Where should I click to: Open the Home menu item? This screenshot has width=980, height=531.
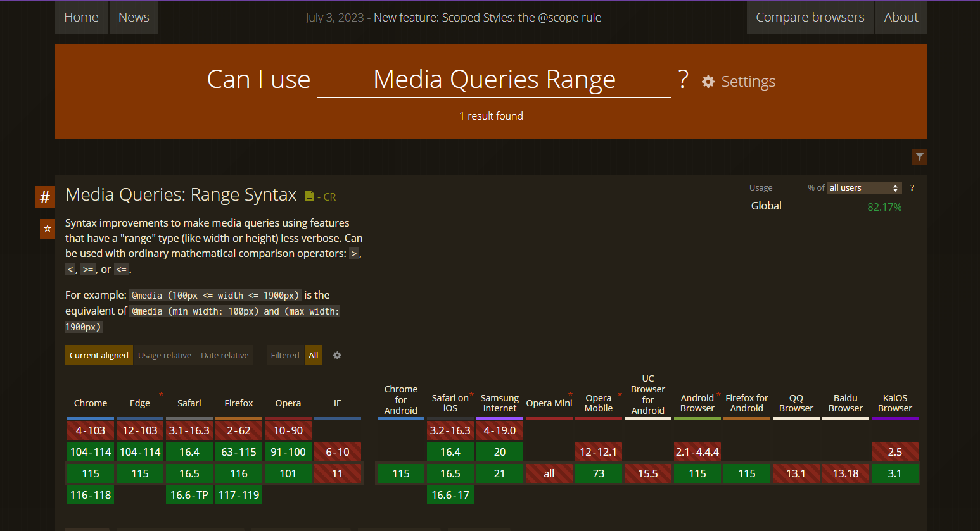pyautogui.click(x=81, y=17)
